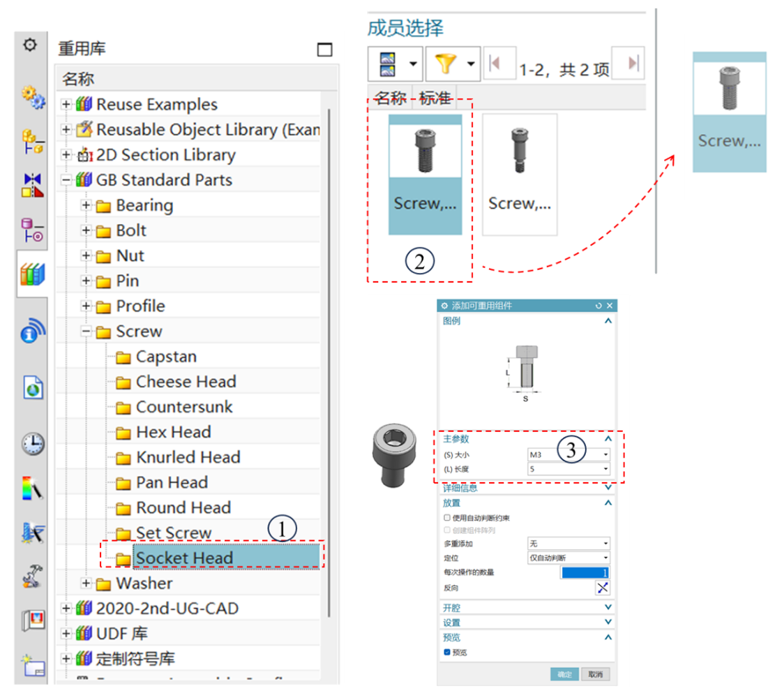775x700 pixels.
Task: Click the Assembly Navigator sidebar icon
Action: point(32,140)
